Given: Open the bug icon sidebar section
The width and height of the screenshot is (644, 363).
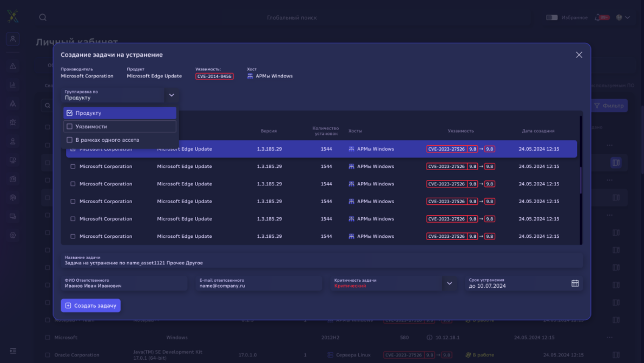Looking at the screenshot, I should (13, 122).
